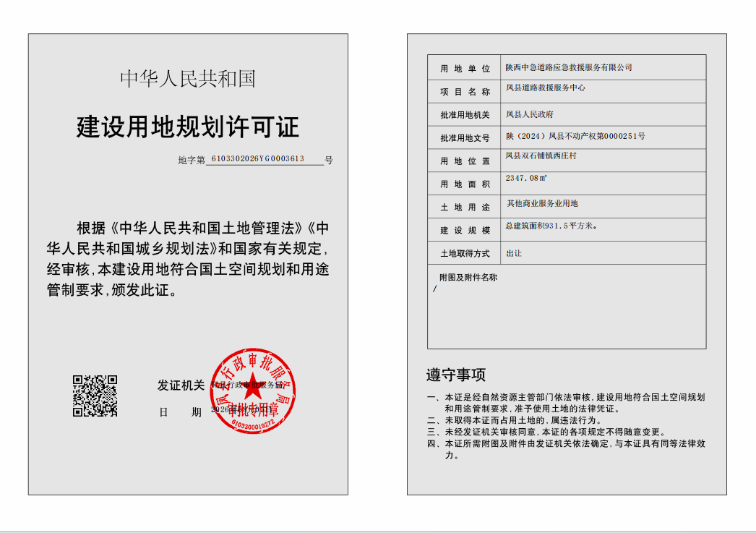Select the area value 2347.08㎡
This screenshot has width=756, height=533.
pyautogui.click(x=526, y=178)
